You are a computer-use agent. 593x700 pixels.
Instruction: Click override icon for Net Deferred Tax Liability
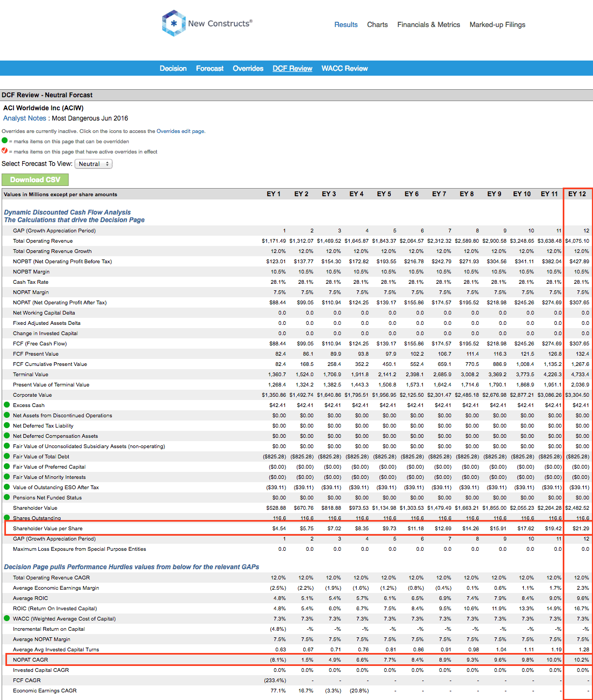click(7, 425)
